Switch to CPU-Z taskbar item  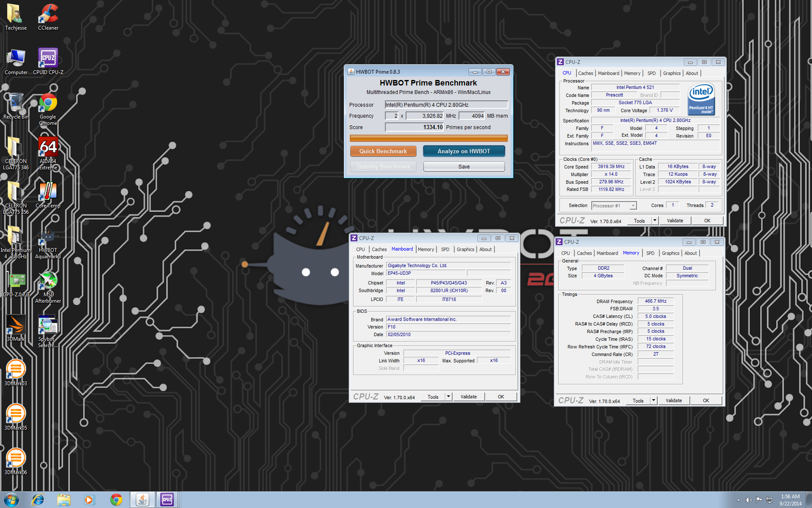(x=167, y=500)
